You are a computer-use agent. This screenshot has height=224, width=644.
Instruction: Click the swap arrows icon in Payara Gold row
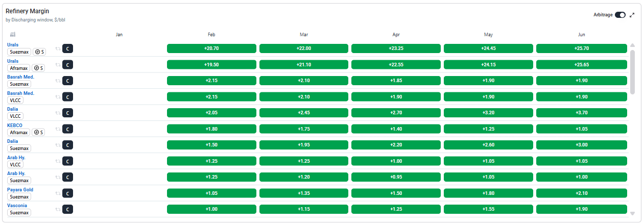coord(58,193)
